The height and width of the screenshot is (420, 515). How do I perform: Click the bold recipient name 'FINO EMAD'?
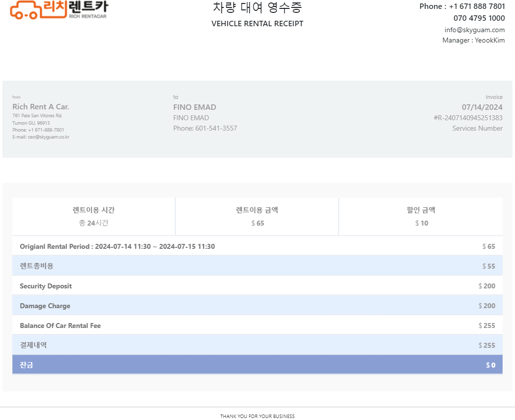pyautogui.click(x=195, y=107)
